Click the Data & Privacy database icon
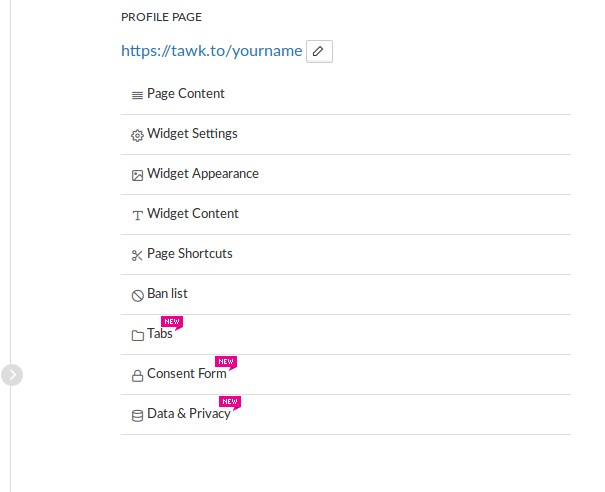Viewport: 605px width, 492px height. [x=137, y=415]
